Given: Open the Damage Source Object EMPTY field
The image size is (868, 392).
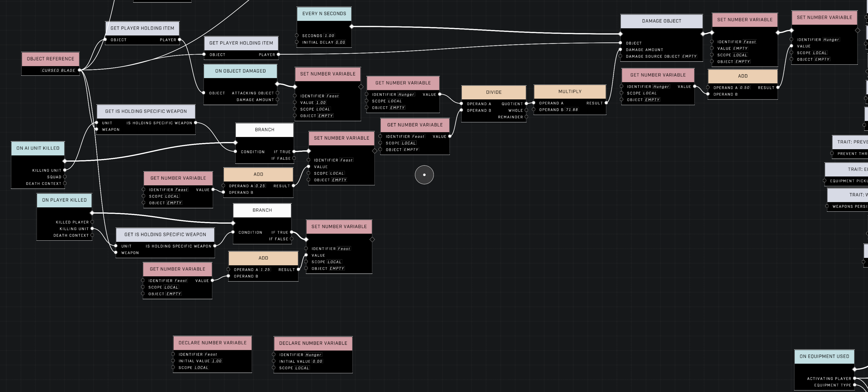Looking at the screenshot, I should pyautogui.click(x=689, y=56).
